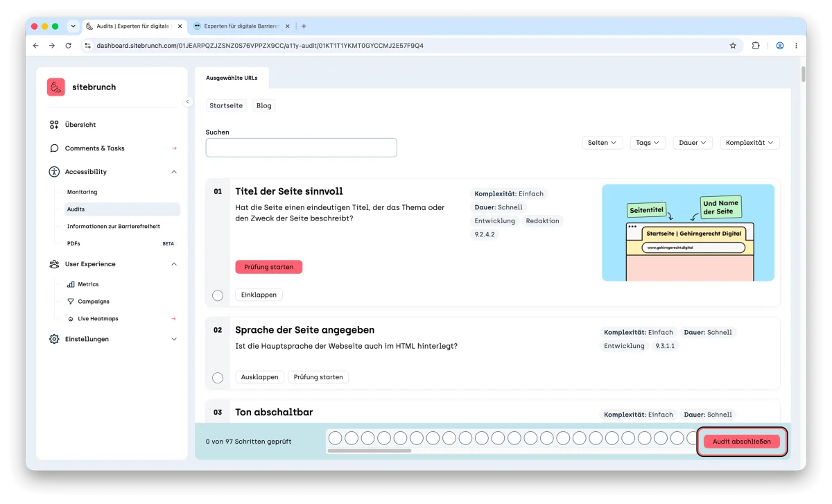
Task: Open site information icon in address bar
Action: tap(87, 46)
